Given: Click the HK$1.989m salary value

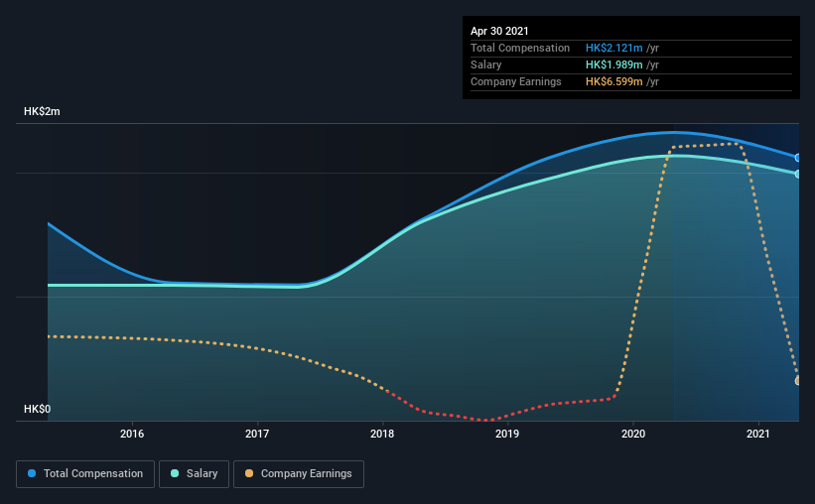Looking at the screenshot, I should coord(613,64).
